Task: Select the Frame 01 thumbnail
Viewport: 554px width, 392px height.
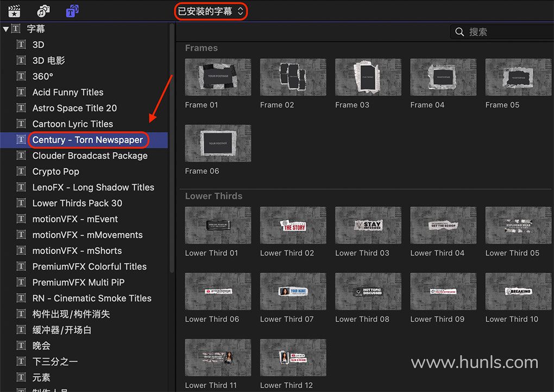Action: coord(218,77)
